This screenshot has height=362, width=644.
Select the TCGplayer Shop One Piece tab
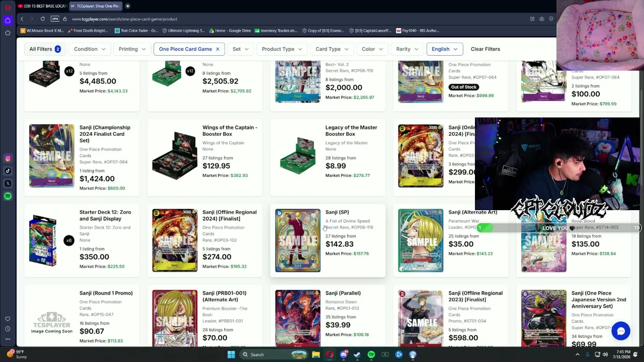tap(96, 6)
